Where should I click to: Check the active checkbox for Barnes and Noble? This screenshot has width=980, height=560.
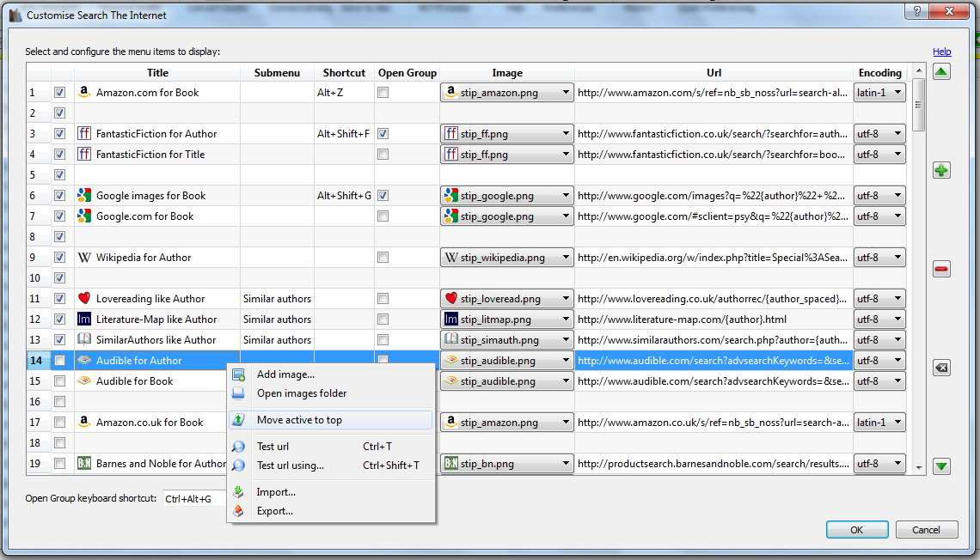tap(59, 463)
